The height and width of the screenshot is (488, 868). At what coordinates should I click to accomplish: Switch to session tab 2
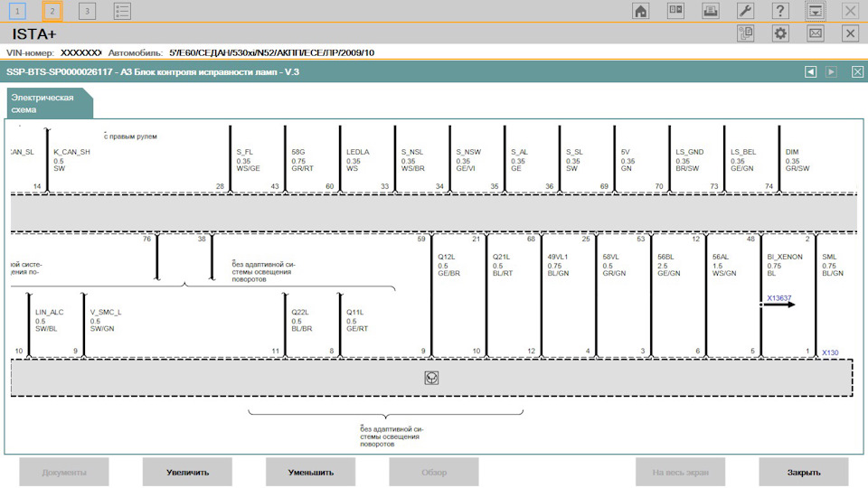52,11
